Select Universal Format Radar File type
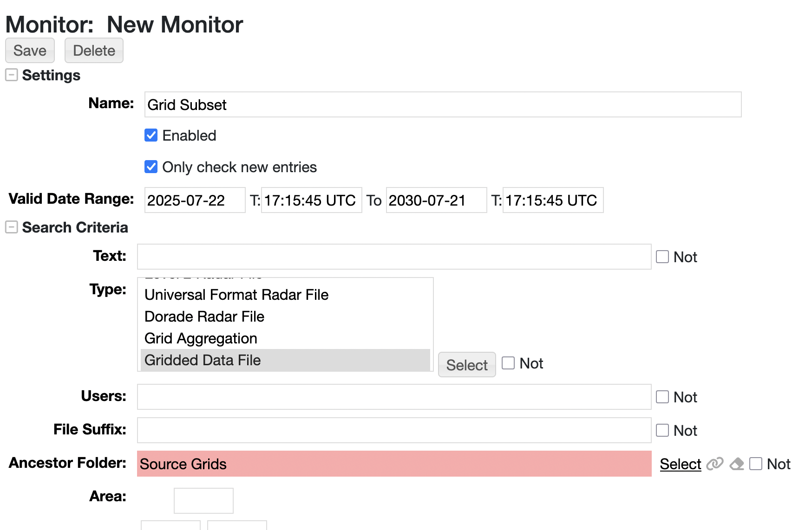Screen dimensions: 812x530 coord(236,295)
